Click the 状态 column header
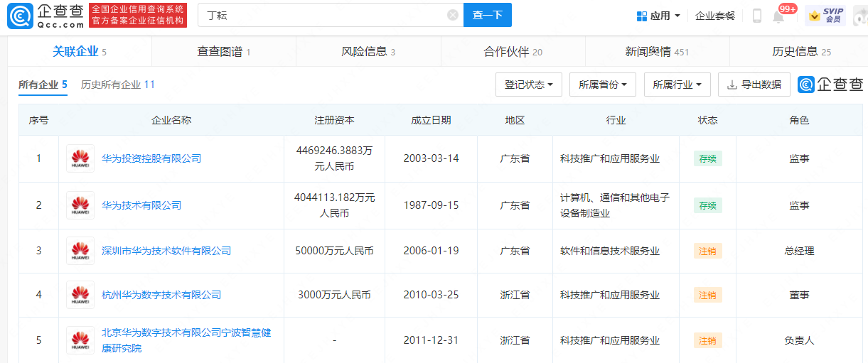The width and height of the screenshot is (868, 363). coord(707,120)
